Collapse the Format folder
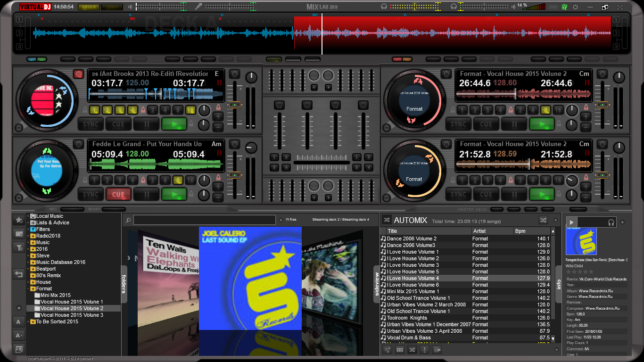The image size is (644, 362). point(28,288)
